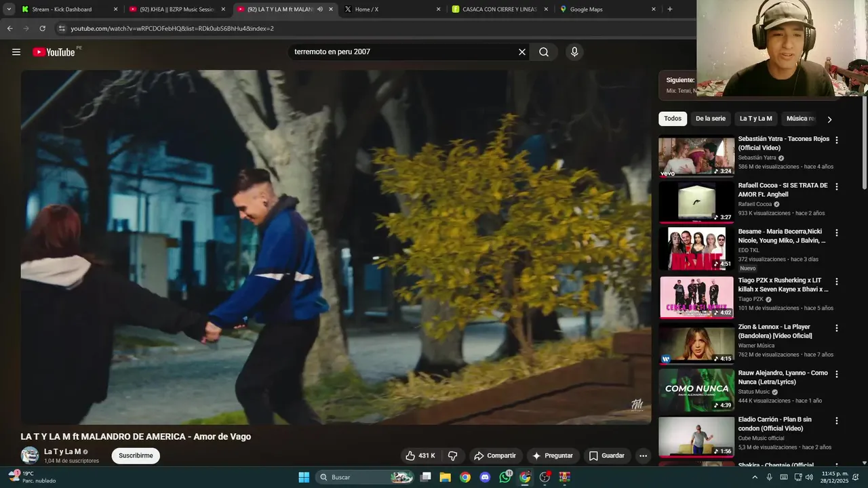868x488 pixels.
Task: Open Zion & Lennox - La Player title
Action: coord(775,331)
